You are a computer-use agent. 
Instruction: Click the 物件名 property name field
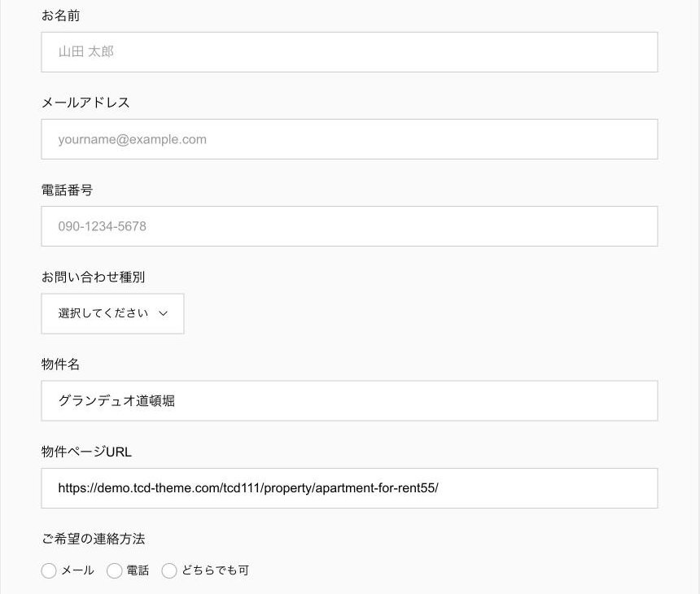(x=349, y=401)
